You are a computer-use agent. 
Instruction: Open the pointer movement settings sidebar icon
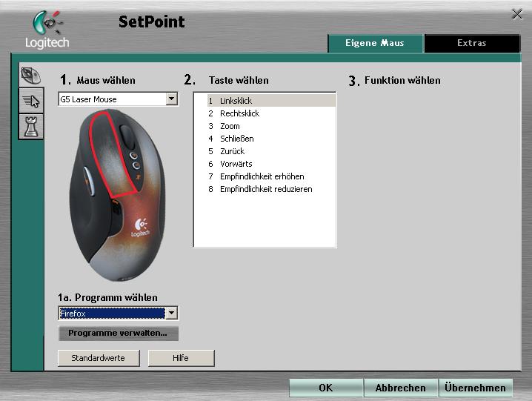click(x=31, y=101)
